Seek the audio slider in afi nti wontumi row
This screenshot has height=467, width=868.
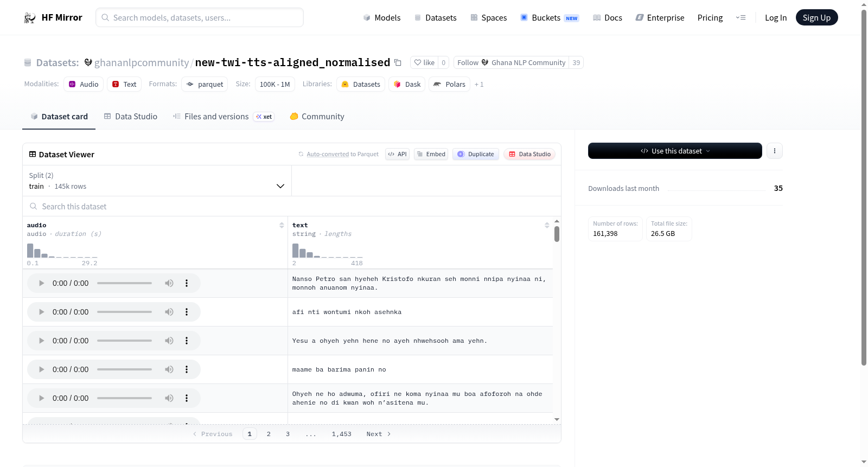pyautogui.click(x=124, y=312)
